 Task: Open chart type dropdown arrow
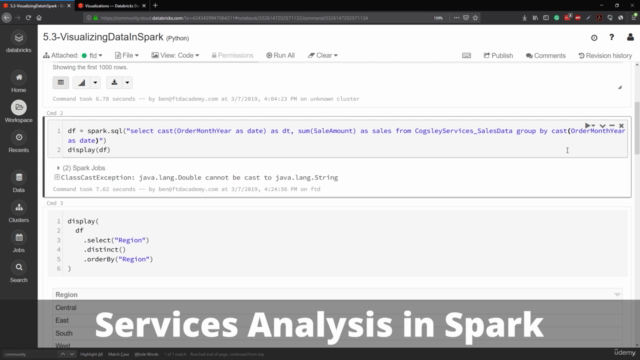point(95,82)
